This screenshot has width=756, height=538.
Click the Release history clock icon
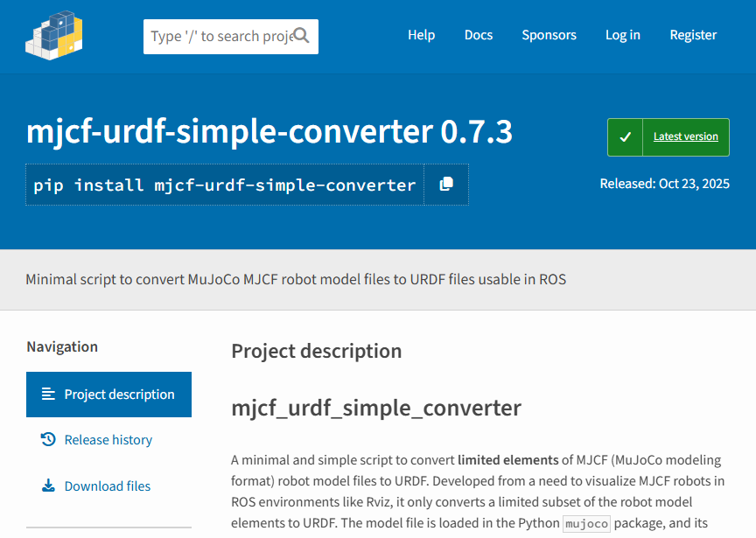tap(49, 439)
